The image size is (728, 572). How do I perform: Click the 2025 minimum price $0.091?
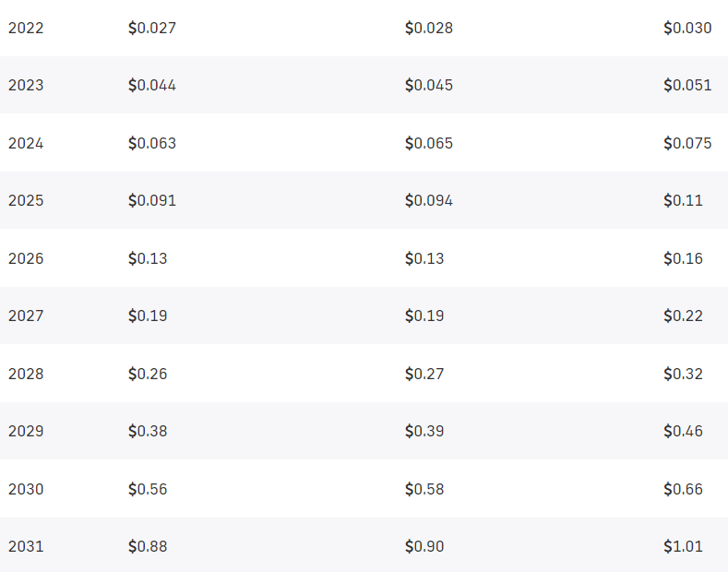(x=152, y=200)
